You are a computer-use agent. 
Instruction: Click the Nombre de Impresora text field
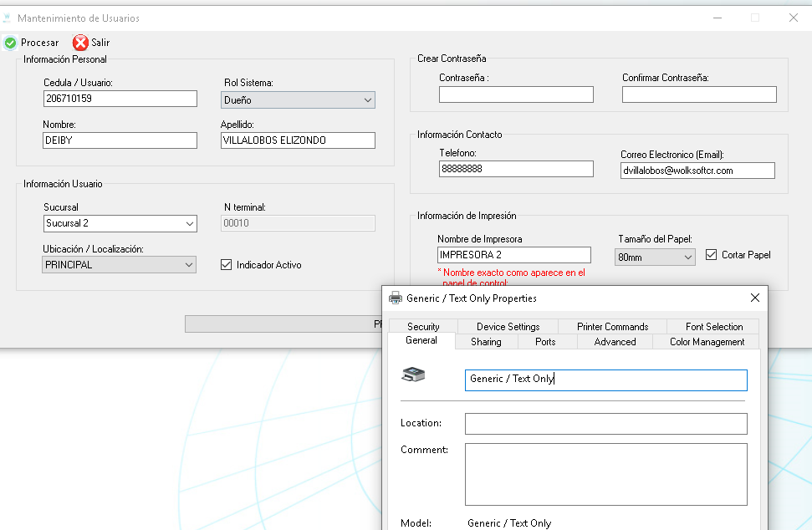[514, 255]
